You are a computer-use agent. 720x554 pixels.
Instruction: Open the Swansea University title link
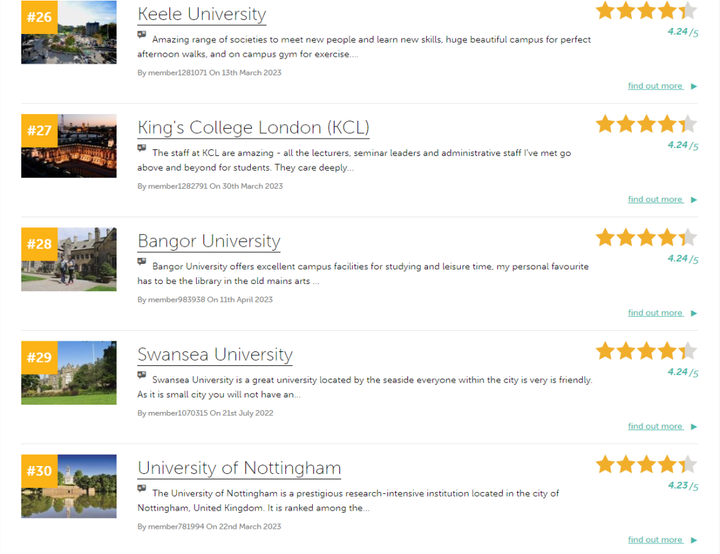point(215,355)
